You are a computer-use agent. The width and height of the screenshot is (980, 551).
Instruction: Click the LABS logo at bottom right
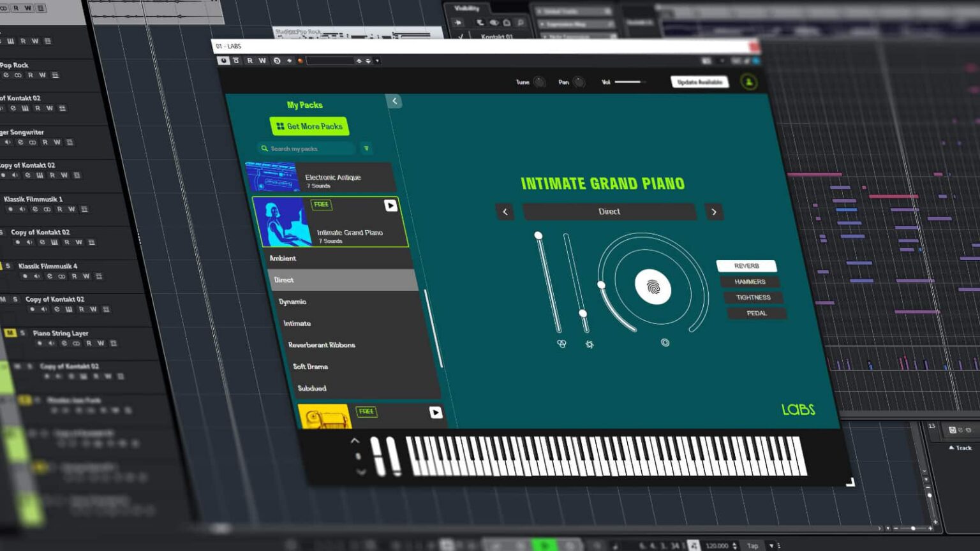(x=799, y=410)
